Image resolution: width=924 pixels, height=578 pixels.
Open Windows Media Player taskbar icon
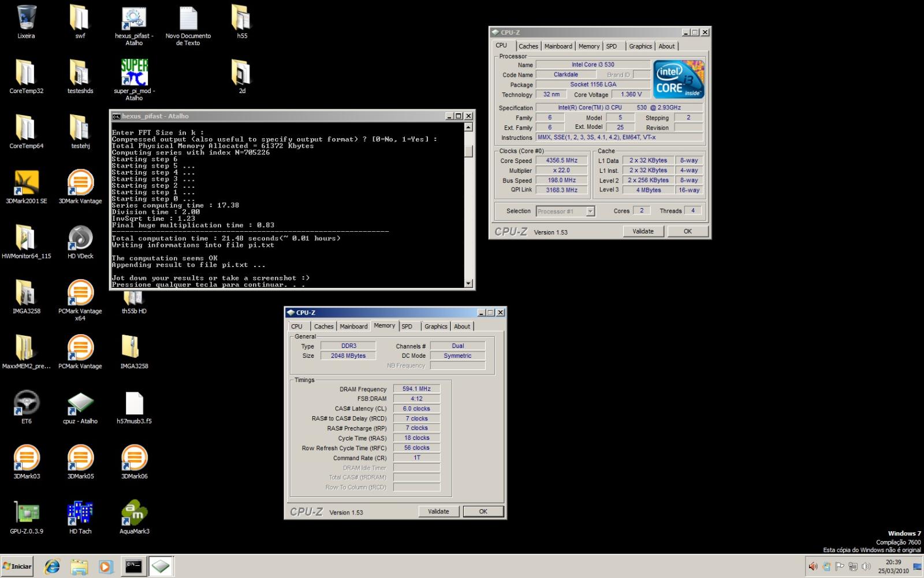pos(106,566)
